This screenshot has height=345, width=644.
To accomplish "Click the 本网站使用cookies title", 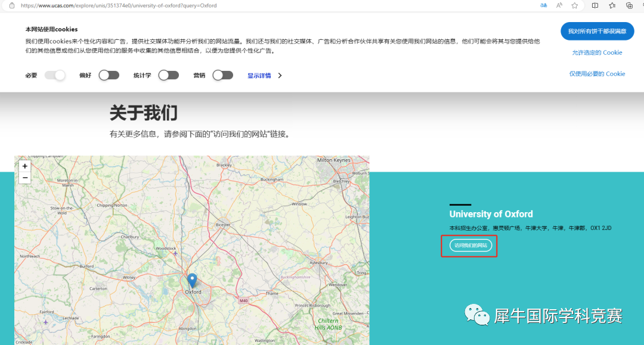I will click(x=51, y=29).
